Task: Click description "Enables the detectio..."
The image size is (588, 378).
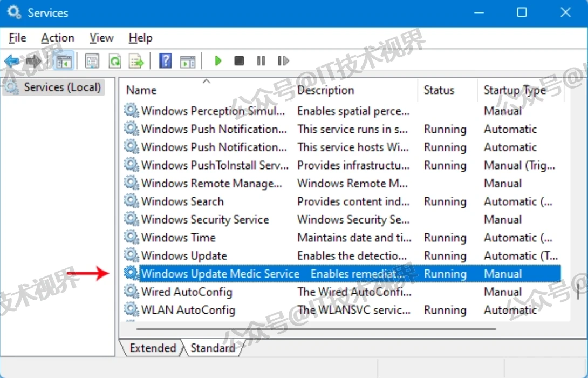Action: pyautogui.click(x=352, y=255)
